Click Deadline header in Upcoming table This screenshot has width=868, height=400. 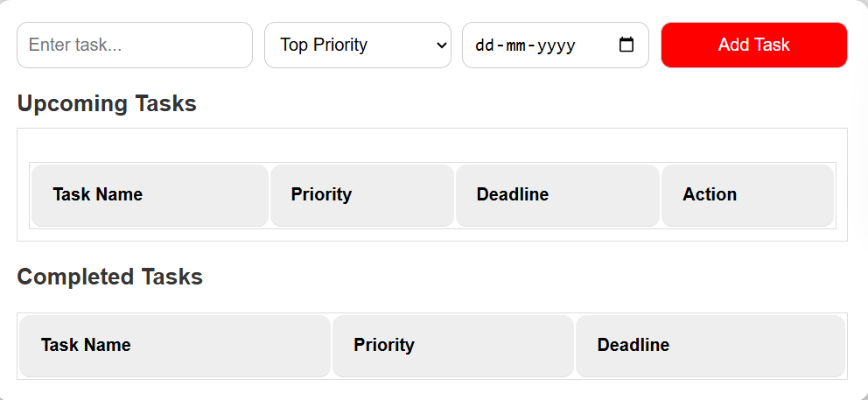(513, 194)
